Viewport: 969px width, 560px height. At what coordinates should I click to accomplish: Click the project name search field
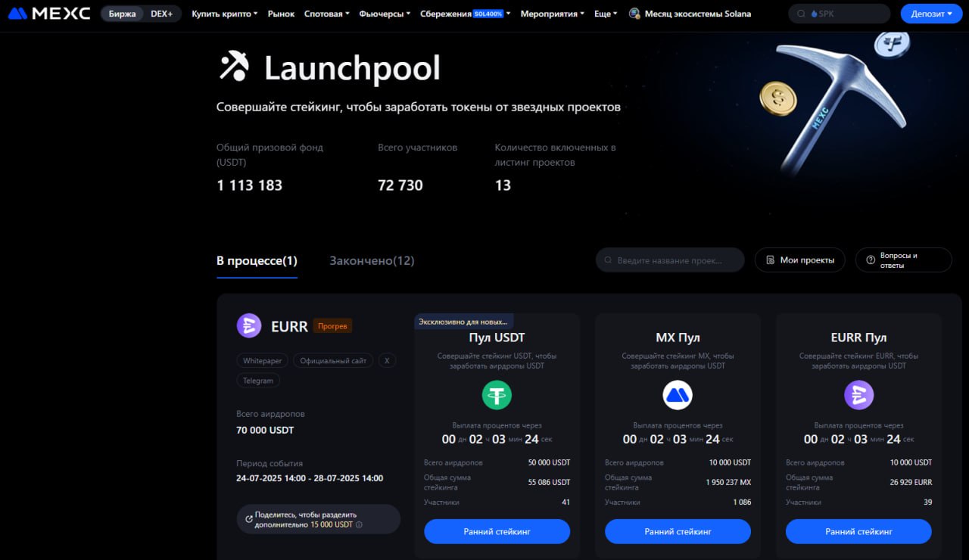670,260
